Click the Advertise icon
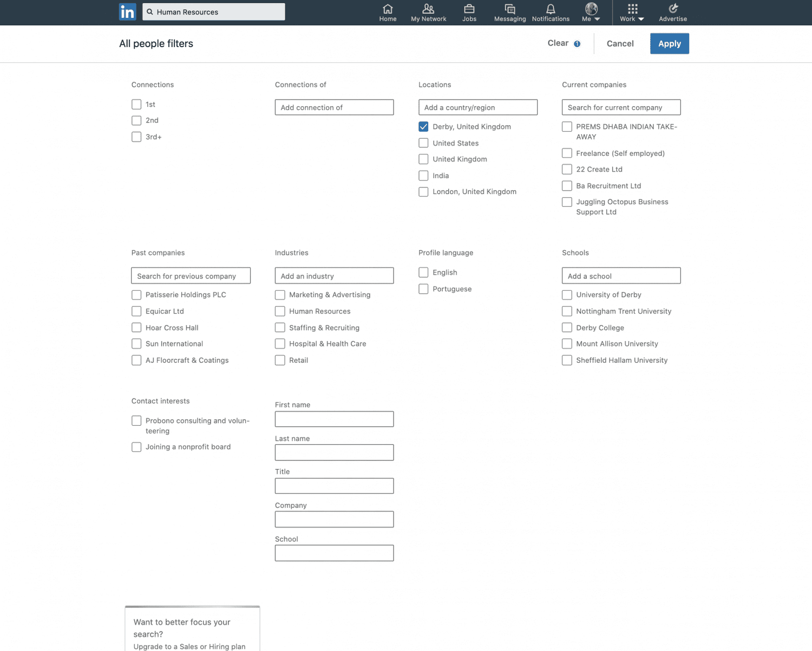 click(673, 9)
